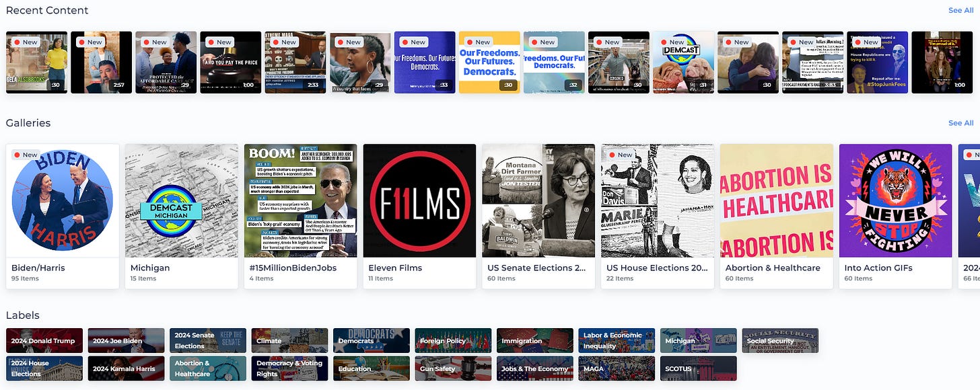This screenshot has width=980, height=390.
Task: Click the 'Eleven Films' gallery title
Action: [x=395, y=268]
